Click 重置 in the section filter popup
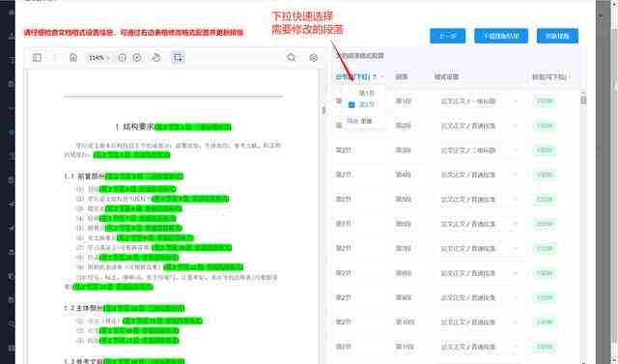The image size is (618, 364). [x=366, y=121]
